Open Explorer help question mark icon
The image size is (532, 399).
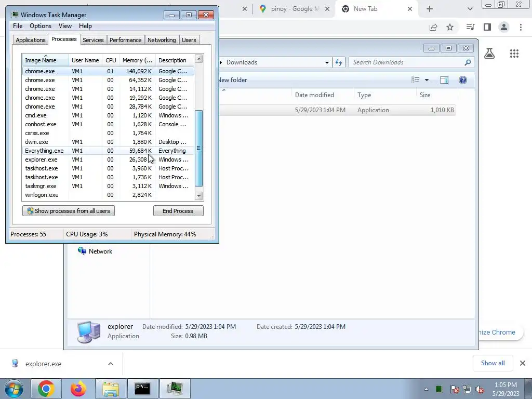point(463,80)
